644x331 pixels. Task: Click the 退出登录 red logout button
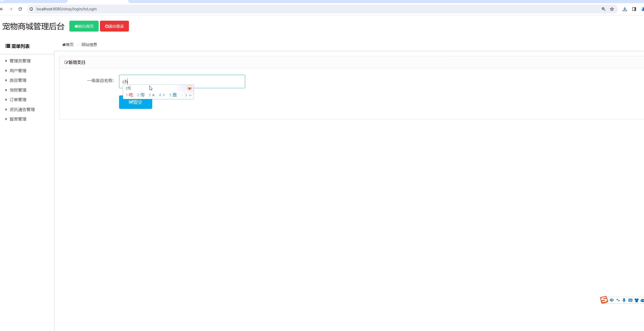coord(114,26)
